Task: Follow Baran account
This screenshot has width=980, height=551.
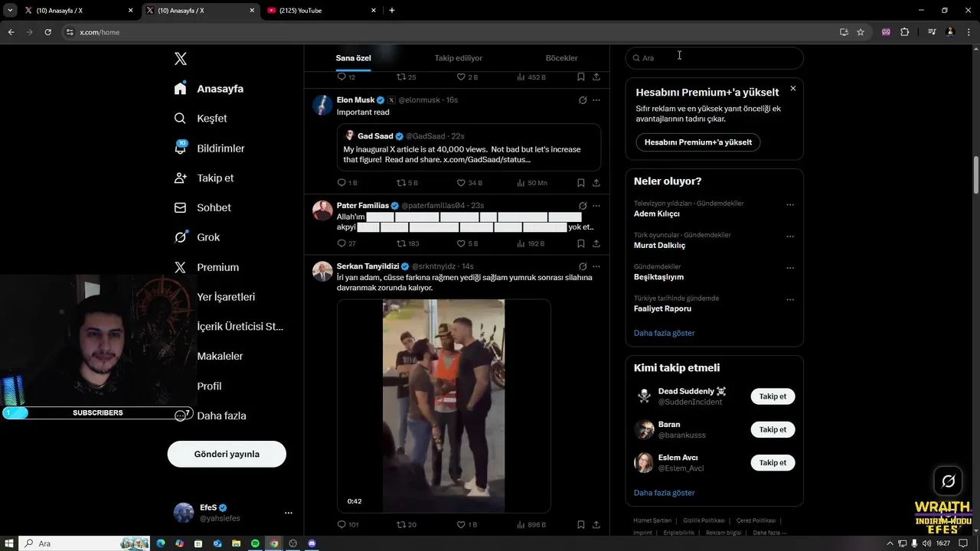Action: coord(773,429)
